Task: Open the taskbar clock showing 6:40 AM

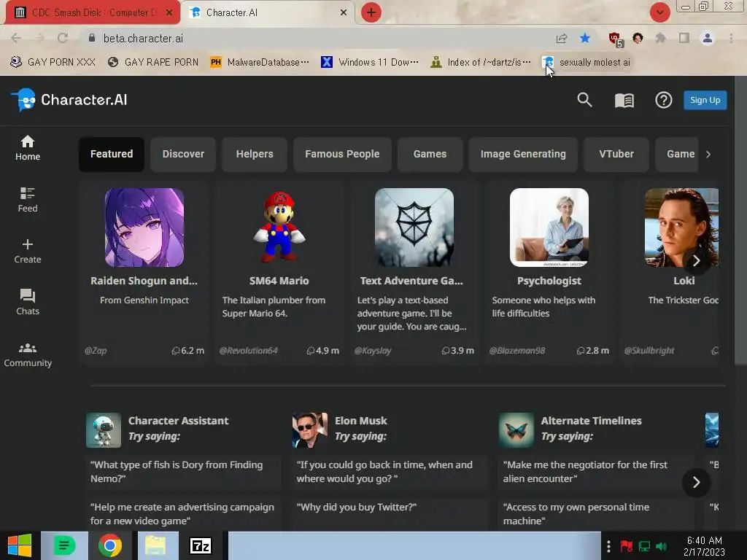Action: point(704,546)
